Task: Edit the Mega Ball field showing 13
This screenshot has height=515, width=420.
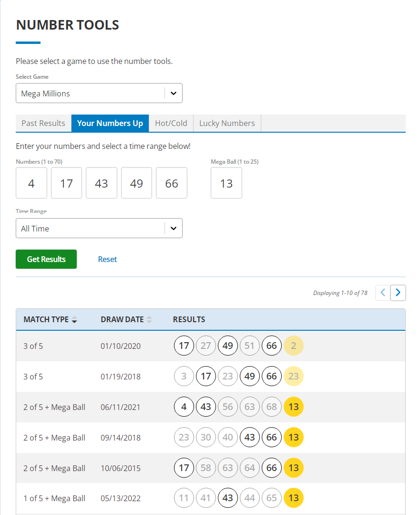Action: point(226,183)
